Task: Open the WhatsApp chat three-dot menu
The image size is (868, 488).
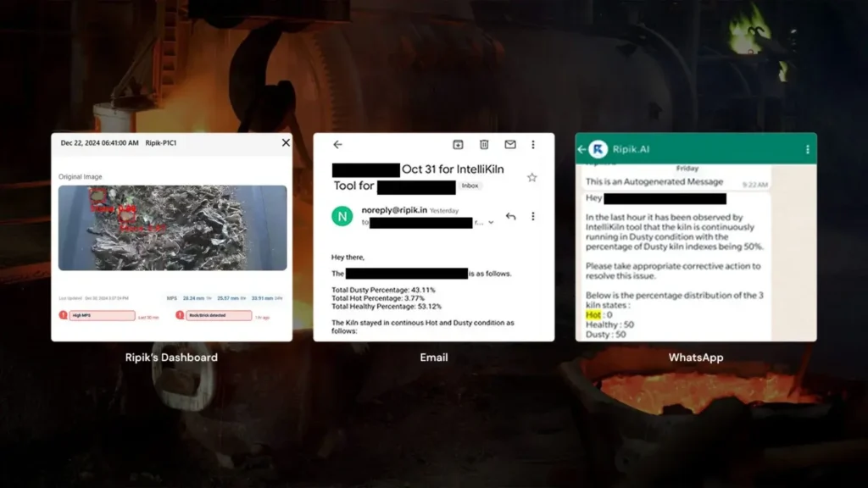Action: click(x=807, y=149)
